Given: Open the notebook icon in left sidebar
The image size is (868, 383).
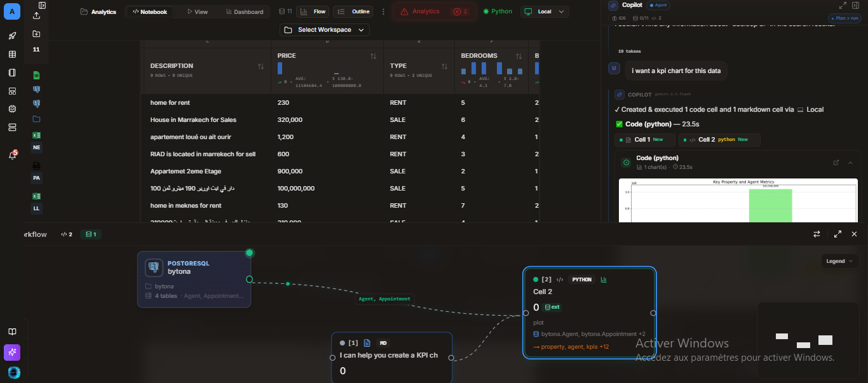Looking at the screenshot, I should [12, 72].
